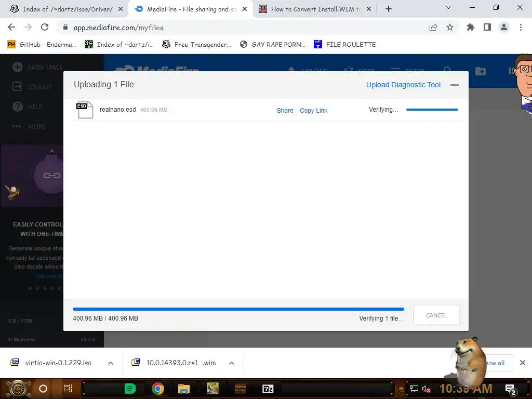Share the realnano.esd file

(x=285, y=111)
